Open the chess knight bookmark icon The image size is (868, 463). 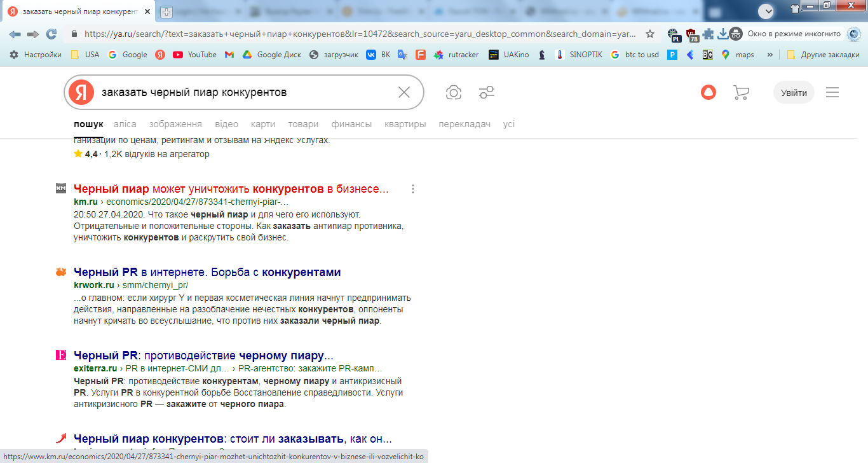[542, 55]
